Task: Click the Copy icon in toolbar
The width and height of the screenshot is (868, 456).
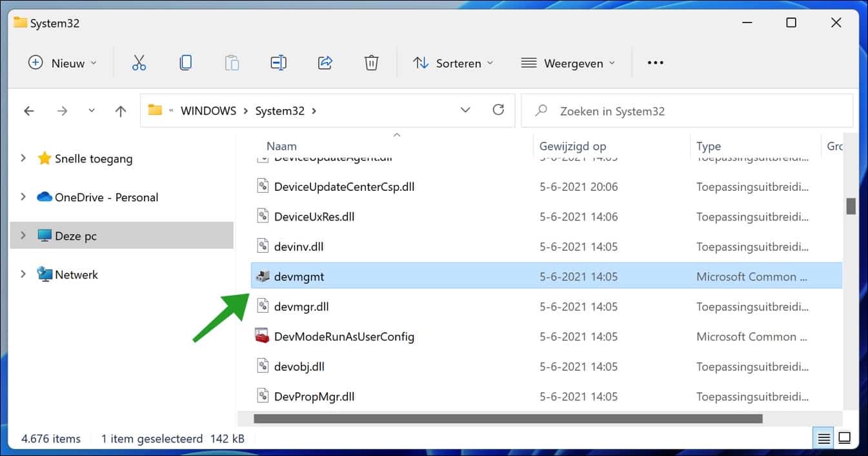Action: (x=185, y=63)
